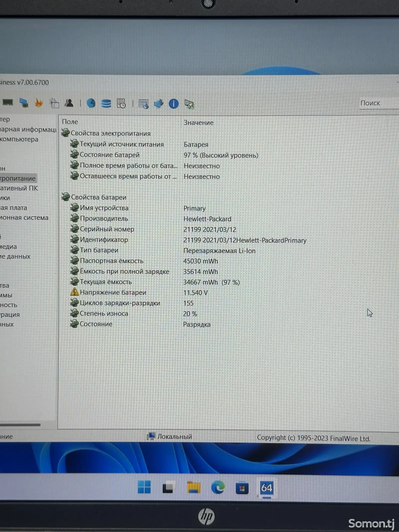
Task: Click the Copyright FinalWire status text
Action: tap(314, 438)
